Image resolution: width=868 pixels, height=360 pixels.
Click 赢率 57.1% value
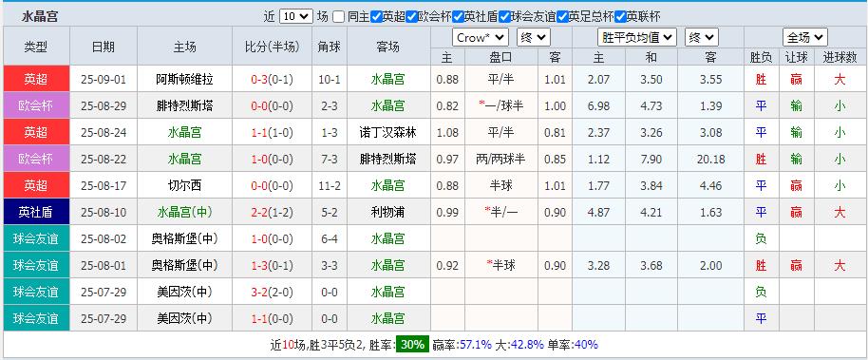[476, 345]
